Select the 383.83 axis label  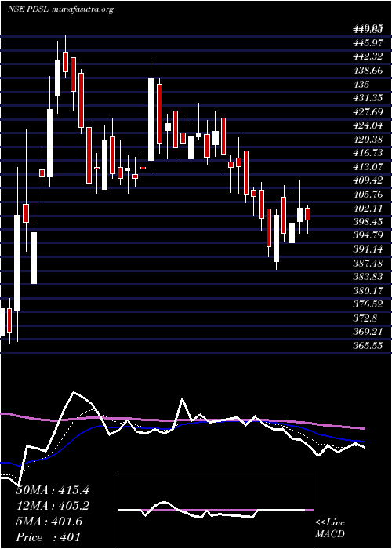click(369, 276)
